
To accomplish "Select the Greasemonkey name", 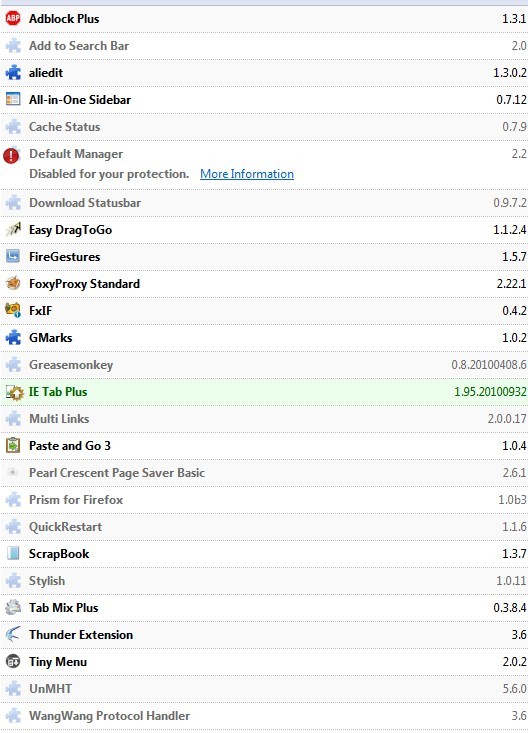I will click(71, 365).
